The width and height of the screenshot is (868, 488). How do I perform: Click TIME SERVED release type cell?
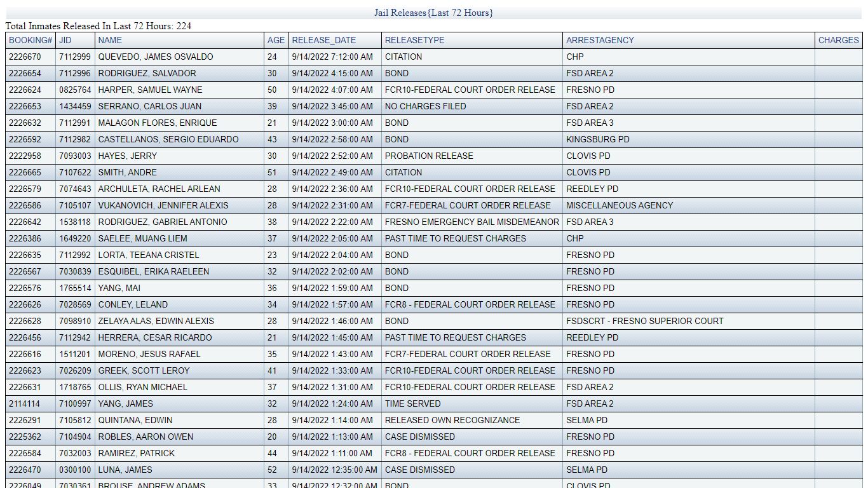[412, 403]
